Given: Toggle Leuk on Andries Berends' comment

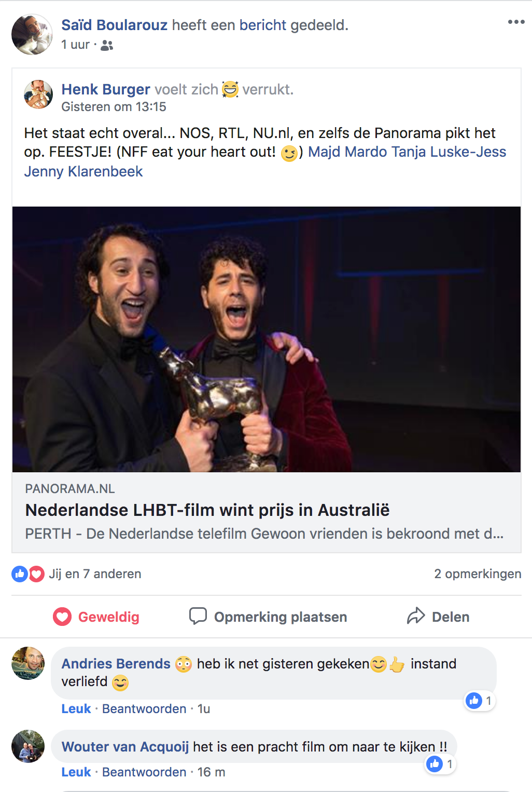Looking at the screenshot, I should click(x=76, y=709).
